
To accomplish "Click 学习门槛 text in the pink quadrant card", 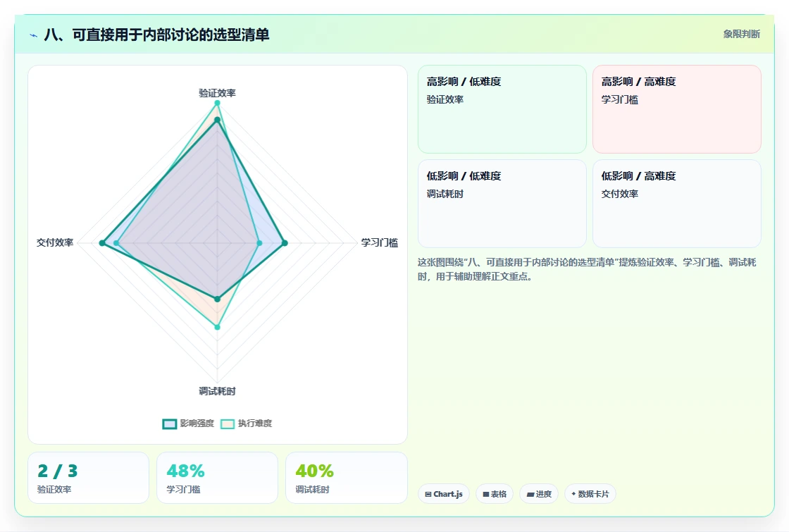I will tap(620, 99).
